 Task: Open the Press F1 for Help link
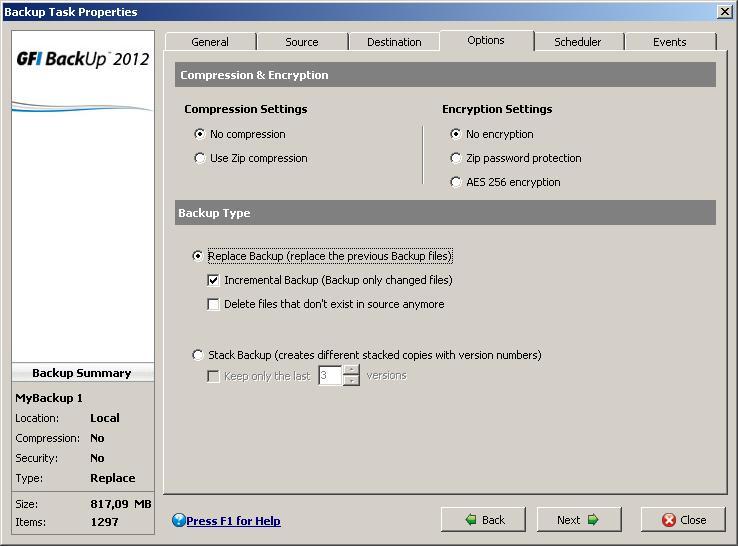point(233,521)
